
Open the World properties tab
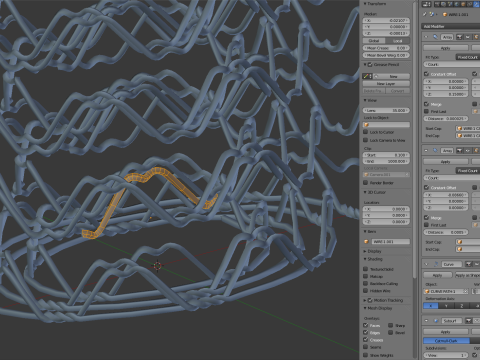coord(457,4)
